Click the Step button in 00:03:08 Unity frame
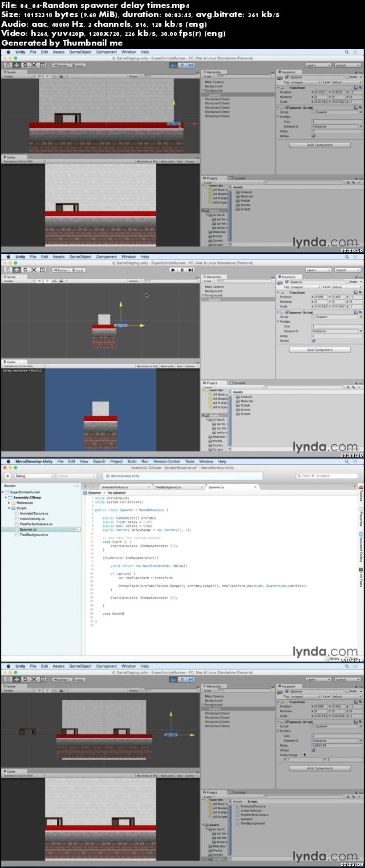Screen dimensions: 365x868 click(190, 679)
